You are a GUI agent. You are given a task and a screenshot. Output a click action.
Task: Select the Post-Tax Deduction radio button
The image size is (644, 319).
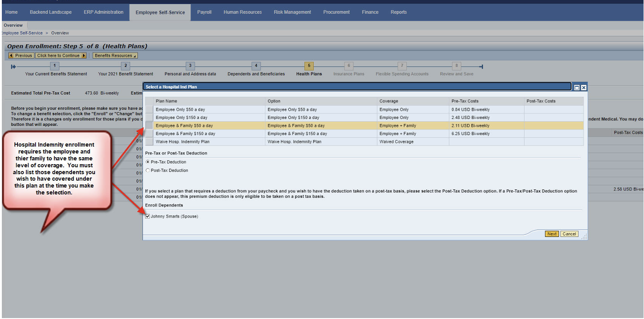pyautogui.click(x=148, y=171)
